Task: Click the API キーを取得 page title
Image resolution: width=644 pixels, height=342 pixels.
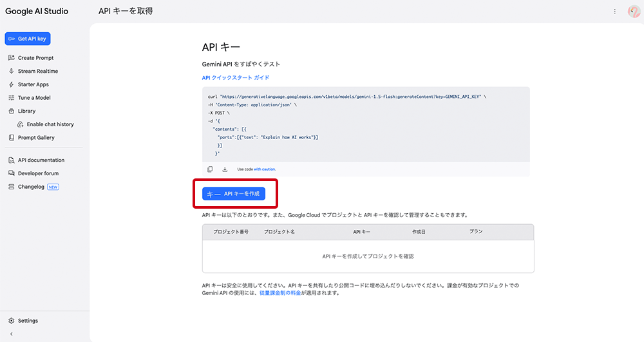Action: pos(126,11)
